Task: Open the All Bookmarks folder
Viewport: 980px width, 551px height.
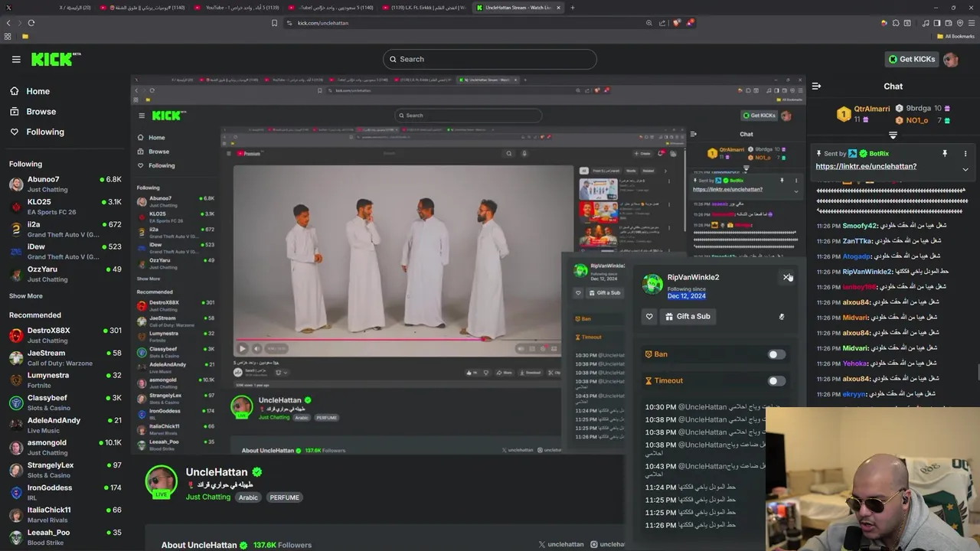Action: pos(955,36)
